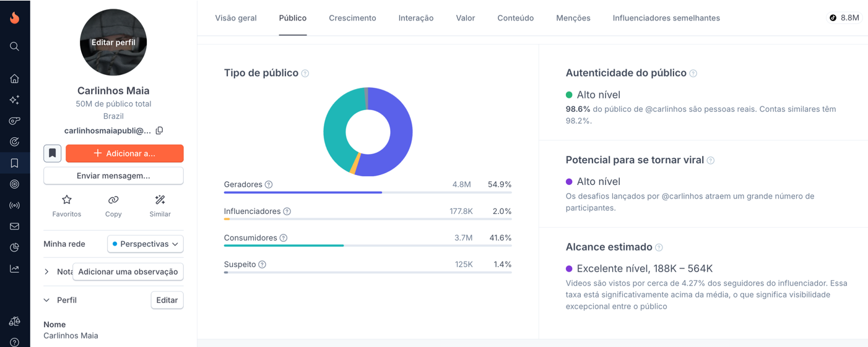The height and width of the screenshot is (347, 868).
Task: Click the pie chart sidebar icon
Action: tap(14, 247)
